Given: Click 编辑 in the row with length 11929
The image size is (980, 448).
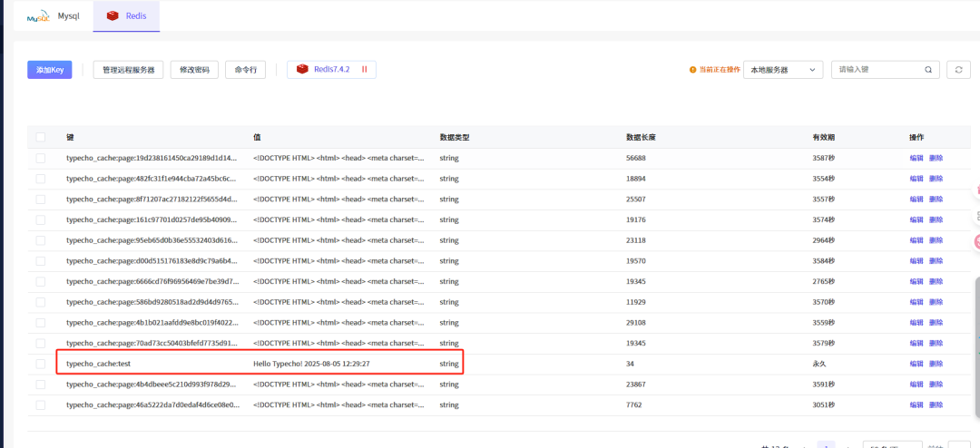Looking at the screenshot, I should 916,302.
